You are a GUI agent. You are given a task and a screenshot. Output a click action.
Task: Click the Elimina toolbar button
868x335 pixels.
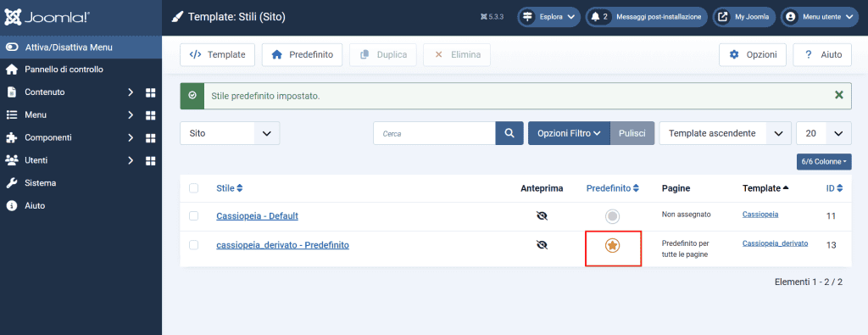pos(457,55)
